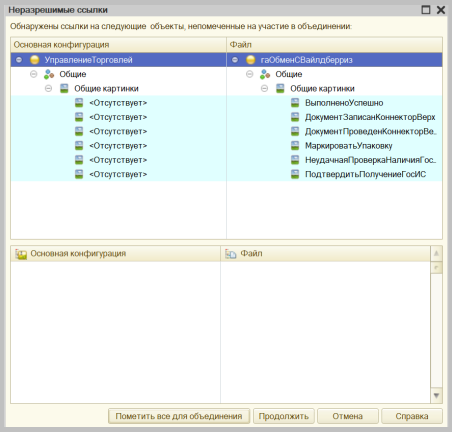
Task: Collapse the УправлениеТорговлей root node
Action: [19, 60]
